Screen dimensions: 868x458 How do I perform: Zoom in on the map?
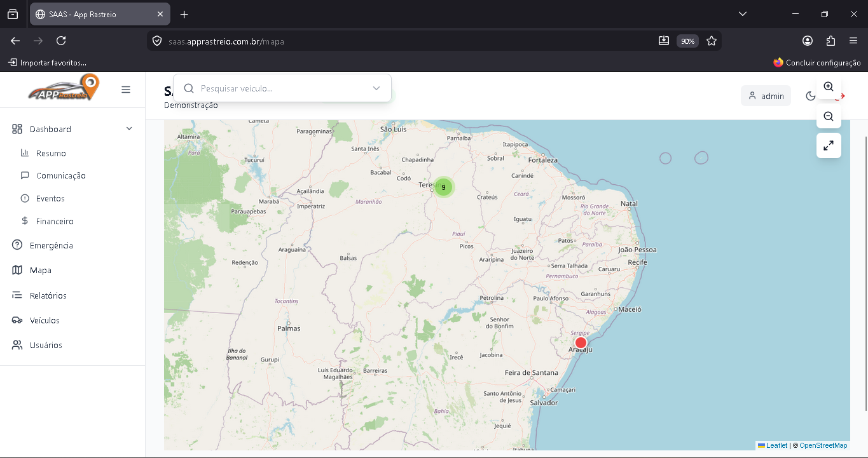click(829, 87)
